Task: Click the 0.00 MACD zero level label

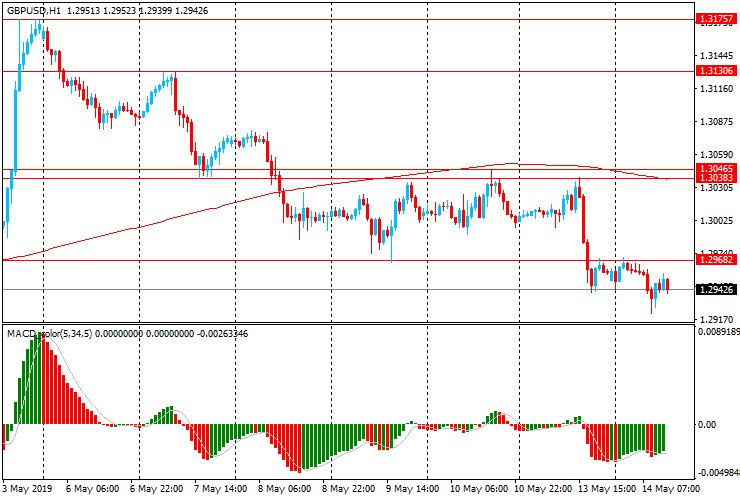Action: pos(706,424)
